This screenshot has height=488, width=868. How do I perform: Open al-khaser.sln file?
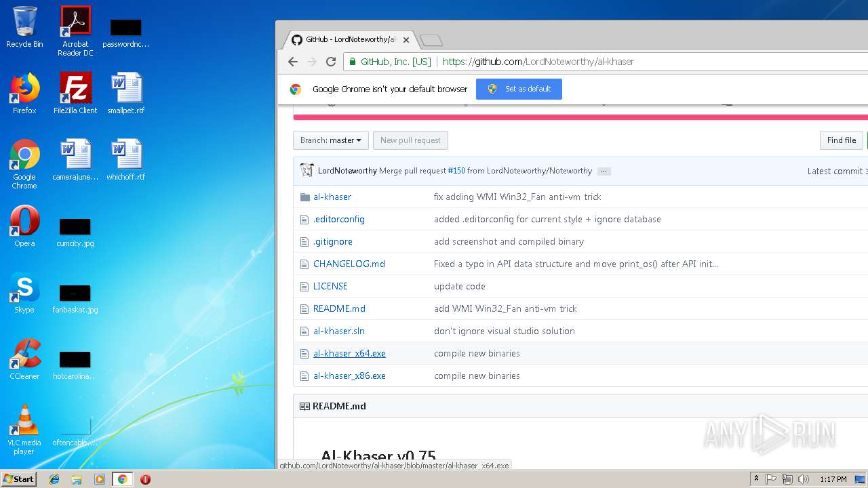(x=339, y=331)
